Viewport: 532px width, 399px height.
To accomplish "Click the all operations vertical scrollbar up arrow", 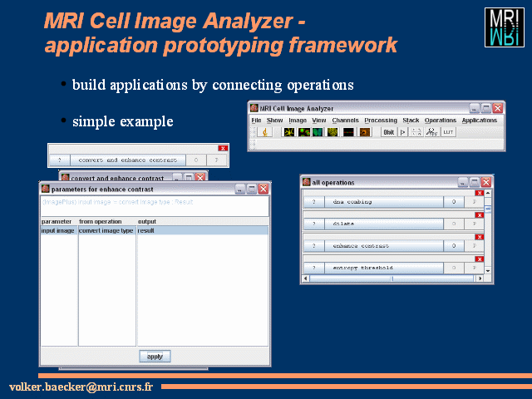I will (x=488, y=193).
